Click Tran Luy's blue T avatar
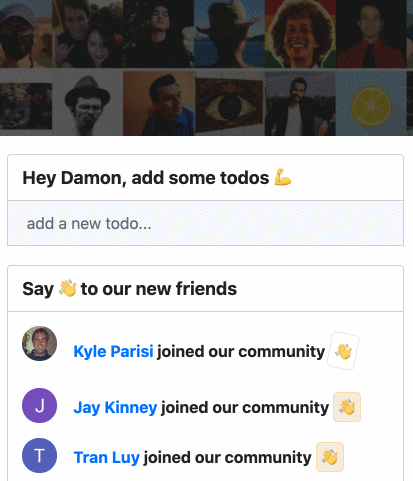413x481 pixels. click(39, 455)
